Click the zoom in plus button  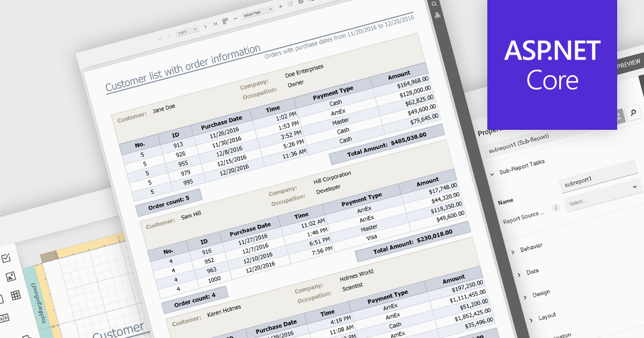280,6
